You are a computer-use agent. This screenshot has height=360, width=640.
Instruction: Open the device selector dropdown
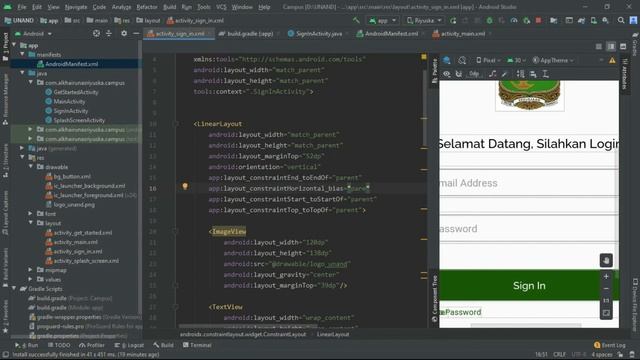pyautogui.click(x=424, y=20)
